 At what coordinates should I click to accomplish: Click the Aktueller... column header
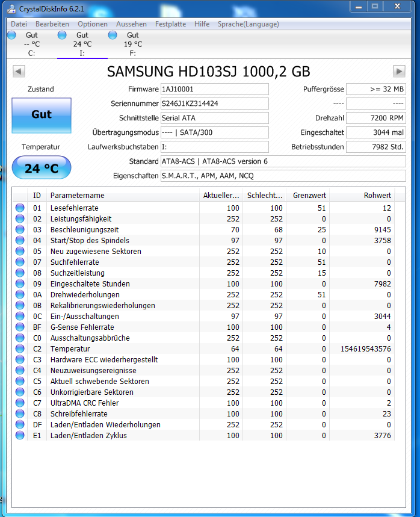click(221, 196)
